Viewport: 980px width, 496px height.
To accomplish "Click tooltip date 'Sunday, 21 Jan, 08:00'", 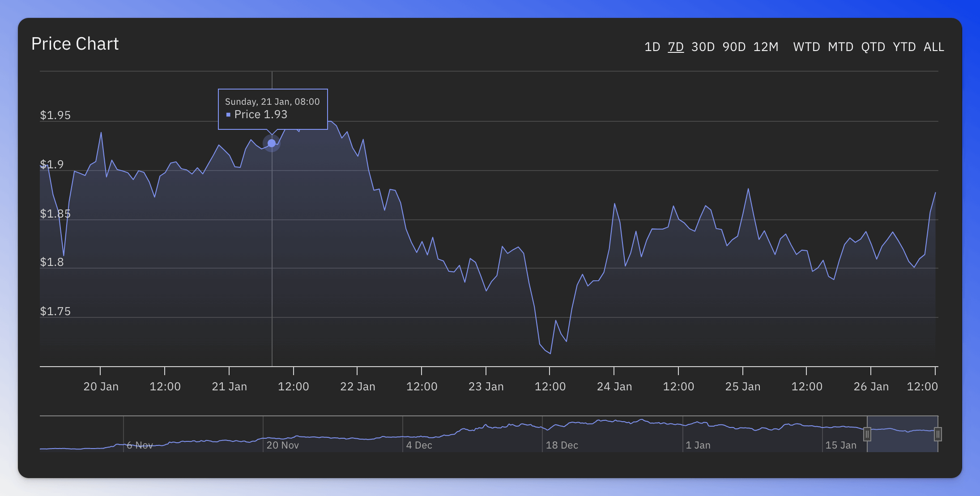I will click(x=272, y=102).
